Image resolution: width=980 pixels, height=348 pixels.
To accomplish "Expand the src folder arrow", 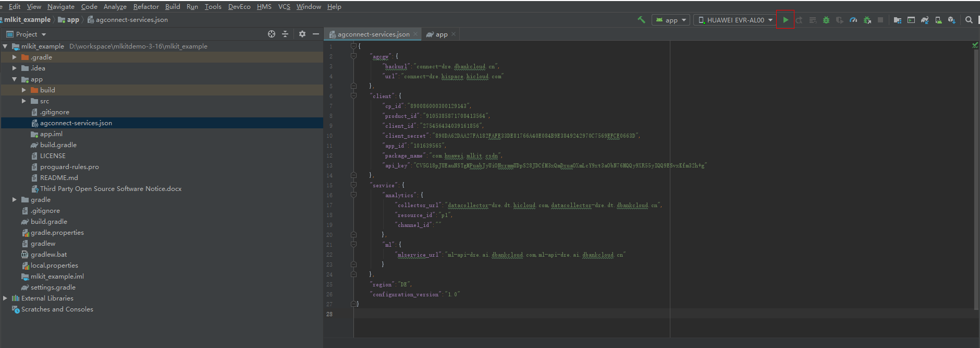I will 24,101.
